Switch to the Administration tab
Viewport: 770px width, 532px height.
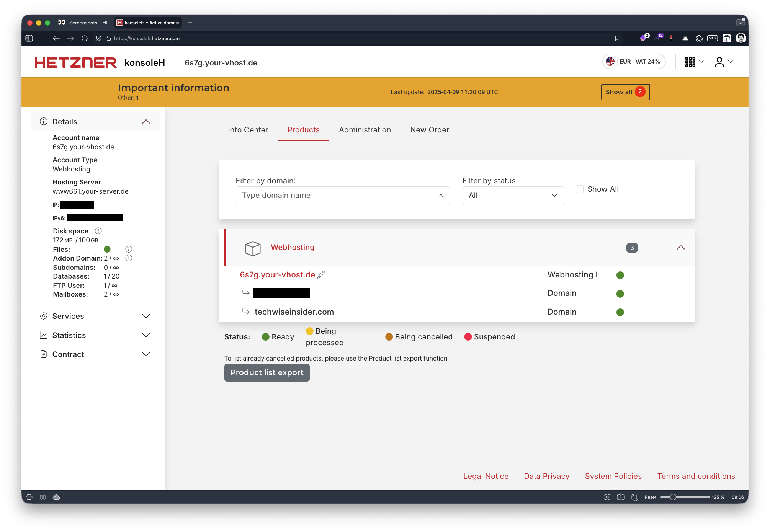[365, 130]
